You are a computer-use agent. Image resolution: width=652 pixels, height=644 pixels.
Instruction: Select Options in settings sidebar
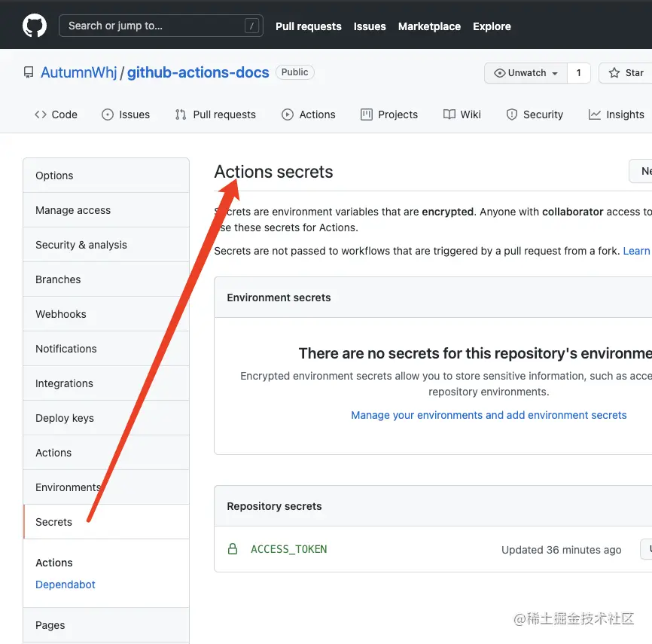point(106,175)
